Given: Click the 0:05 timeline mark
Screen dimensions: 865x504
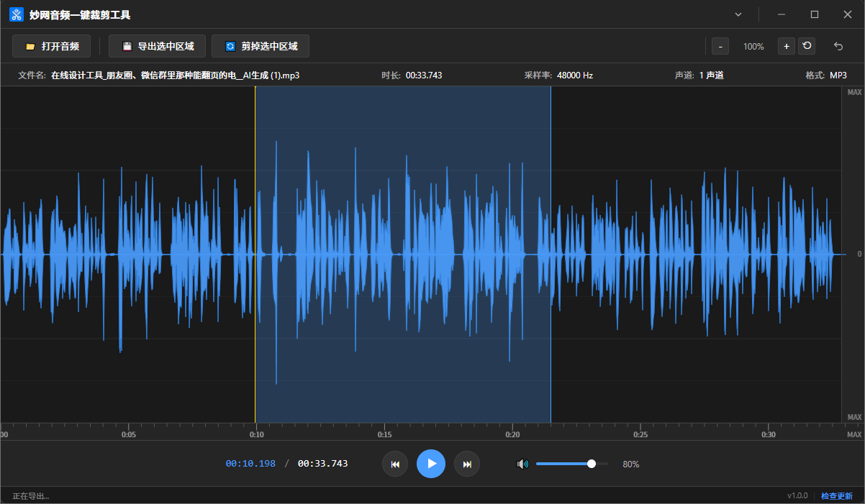Looking at the screenshot, I should pos(129,434).
